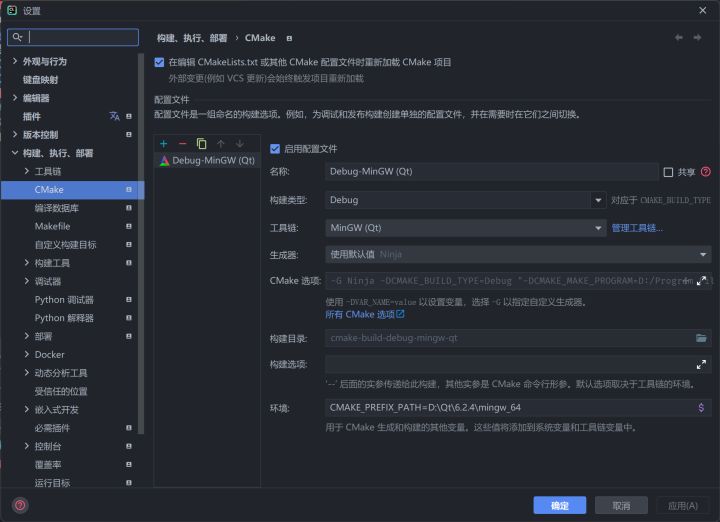This screenshot has width=720, height=522.
Task: Click the add profile plus icon
Action: coord(164,144)
